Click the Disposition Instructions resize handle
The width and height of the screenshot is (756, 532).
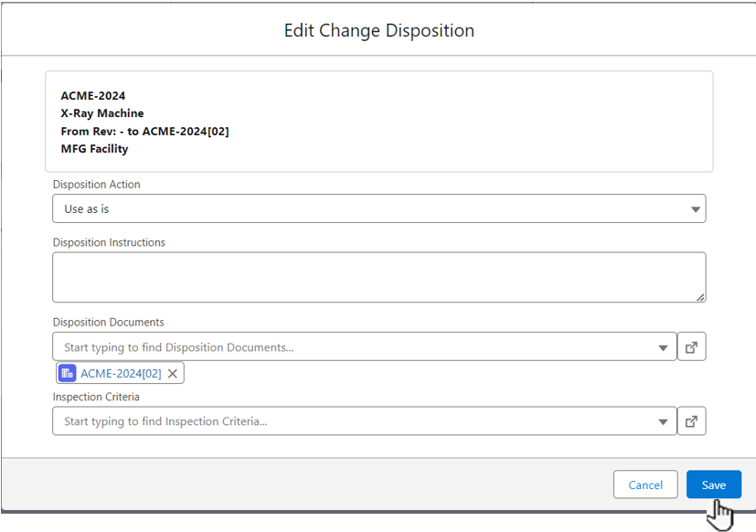point(700,297)
